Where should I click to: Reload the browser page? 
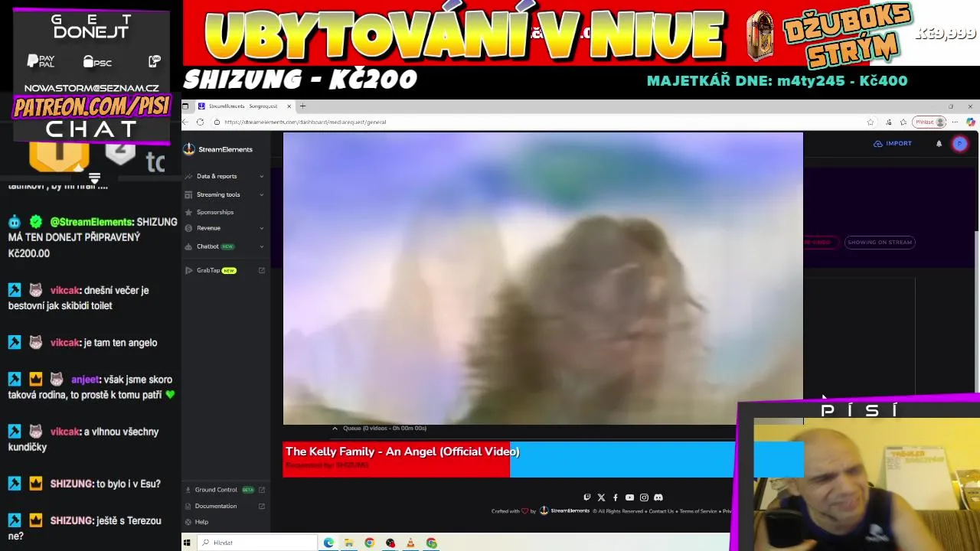coord(201,122)
